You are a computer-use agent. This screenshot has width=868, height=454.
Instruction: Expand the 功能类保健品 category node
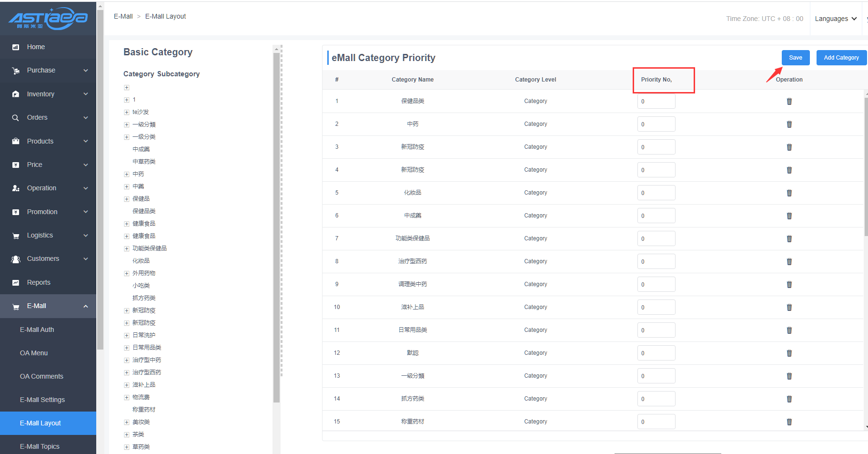(127, 249)
